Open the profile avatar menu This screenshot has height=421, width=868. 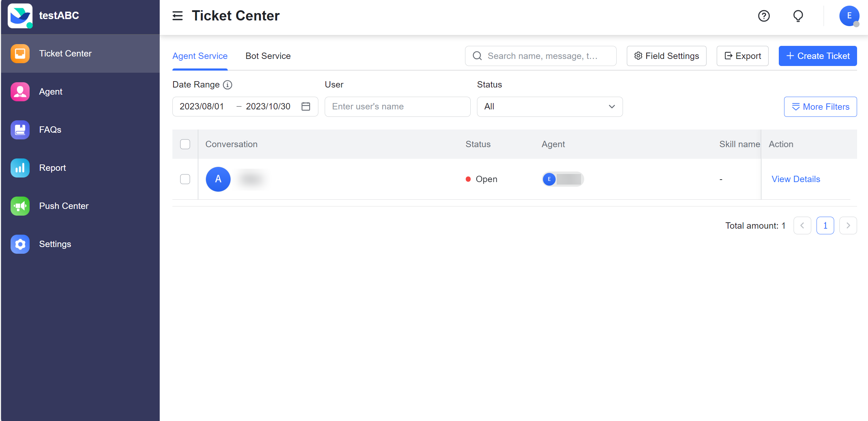pyautogui.click(x=849, y=16)
